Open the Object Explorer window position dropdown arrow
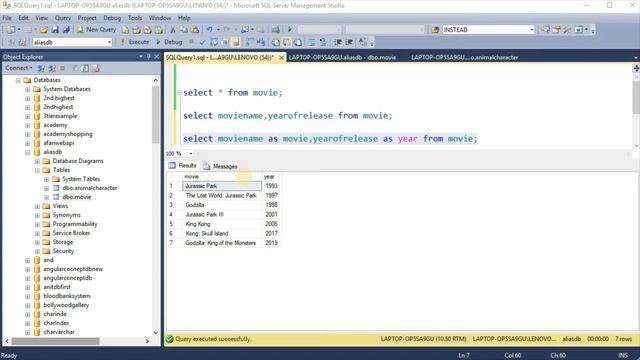The width and height of the screenshot is (640, 360). 141,57
